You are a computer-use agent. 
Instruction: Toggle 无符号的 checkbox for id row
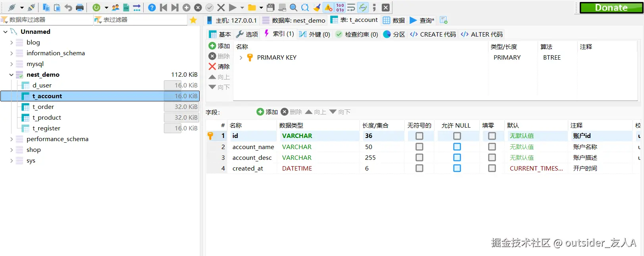point(419,136)
